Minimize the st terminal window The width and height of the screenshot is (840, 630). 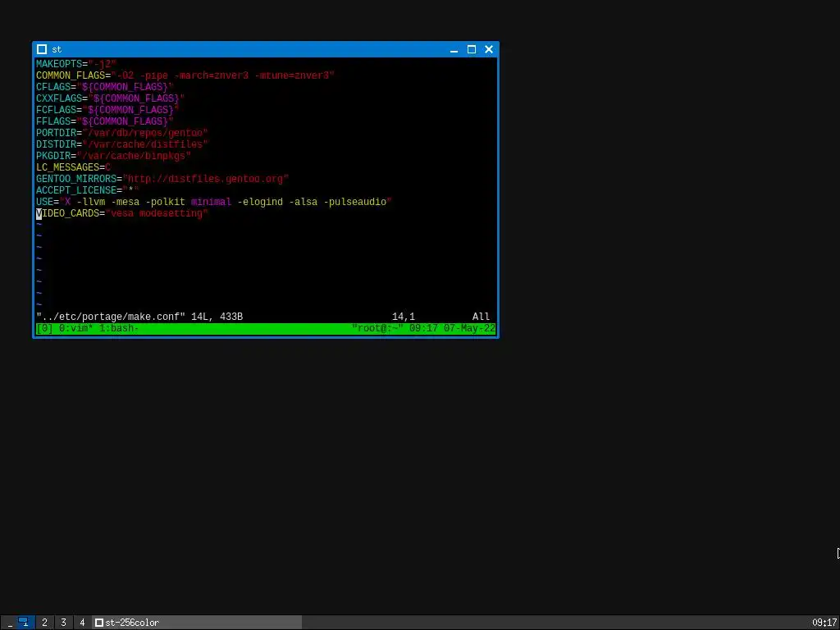pyautogui.click(x=454, y=49)
